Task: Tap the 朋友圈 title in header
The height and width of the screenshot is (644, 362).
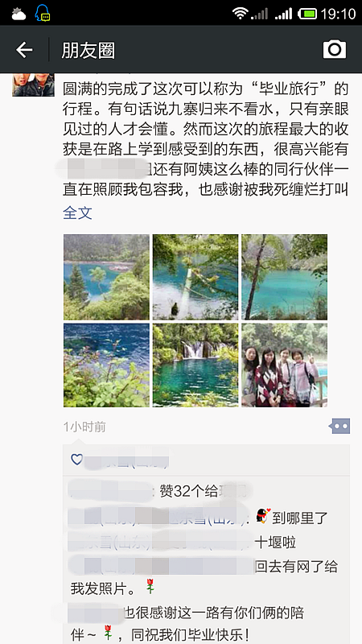Action: click(88, 50)
